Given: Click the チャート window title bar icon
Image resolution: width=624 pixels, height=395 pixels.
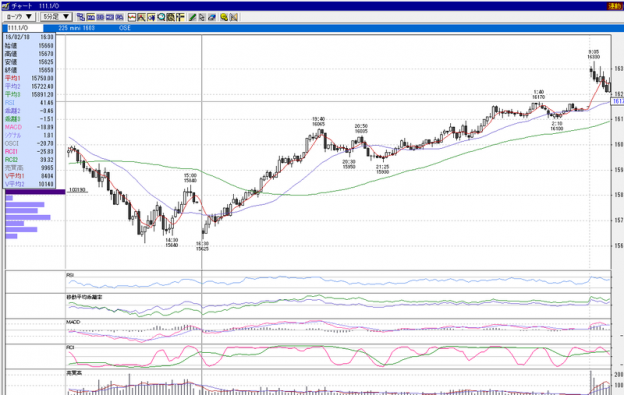Looking at the screenshot, I should [x=5, y=6].
